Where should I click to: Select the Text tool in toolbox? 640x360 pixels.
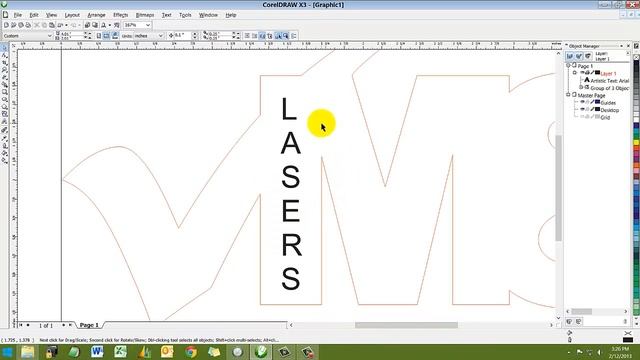click(x=4, y=121)
